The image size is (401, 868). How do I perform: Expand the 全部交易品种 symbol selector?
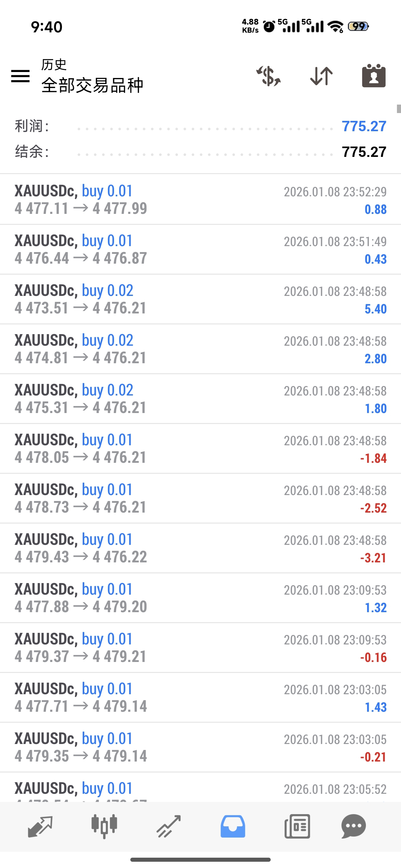coord(92,85)
